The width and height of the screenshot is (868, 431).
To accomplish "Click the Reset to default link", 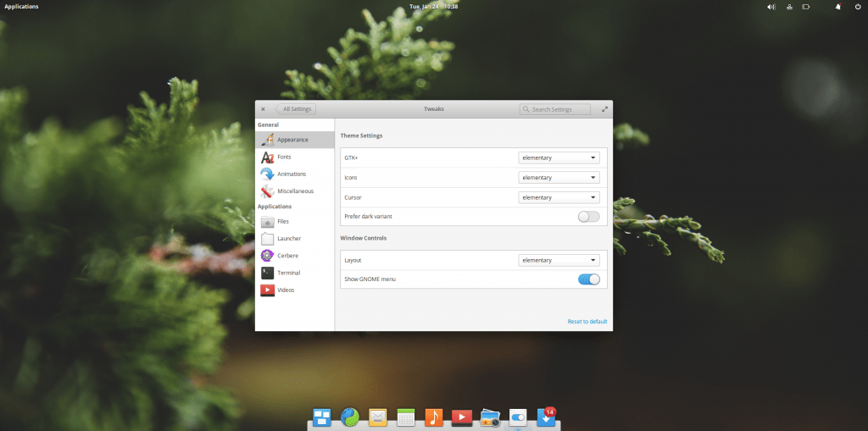I will [587, 322].
